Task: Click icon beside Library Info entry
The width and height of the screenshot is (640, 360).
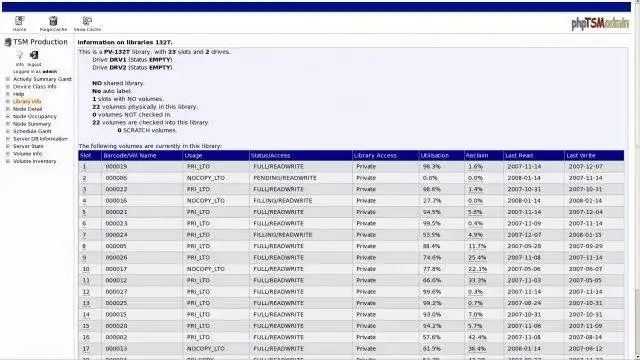Action: pyautogui.click(x=8, y=101)
